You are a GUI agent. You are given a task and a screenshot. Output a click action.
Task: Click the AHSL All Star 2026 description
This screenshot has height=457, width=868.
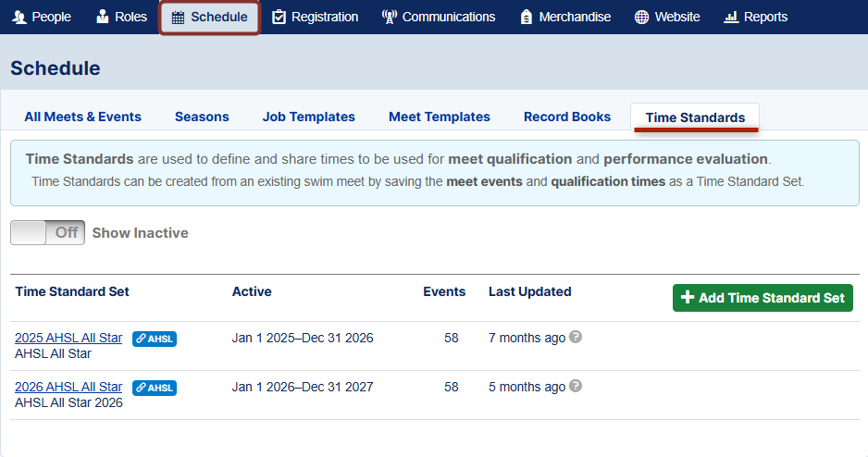[x=68, y=402]
